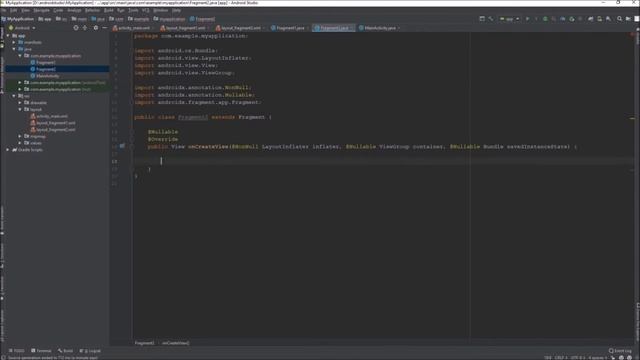This screenshot has width=640, height=360.
Task: Click the Search Everywhere magnifier icon
Action: [x=619, y=19]
